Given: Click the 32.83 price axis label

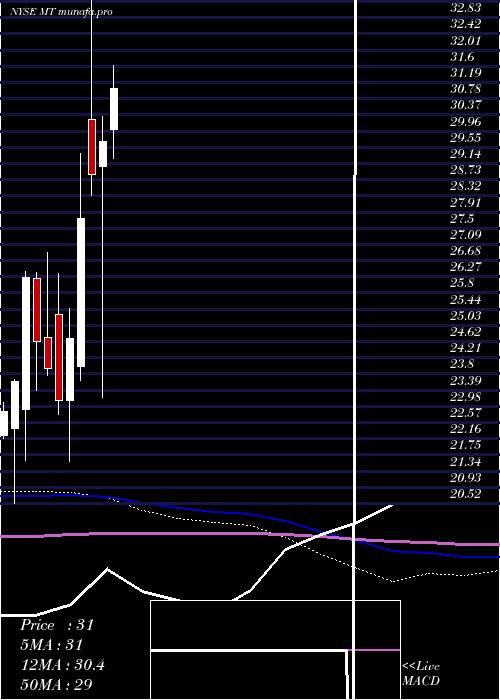Looking at the screenshot, I should [466, 8].
